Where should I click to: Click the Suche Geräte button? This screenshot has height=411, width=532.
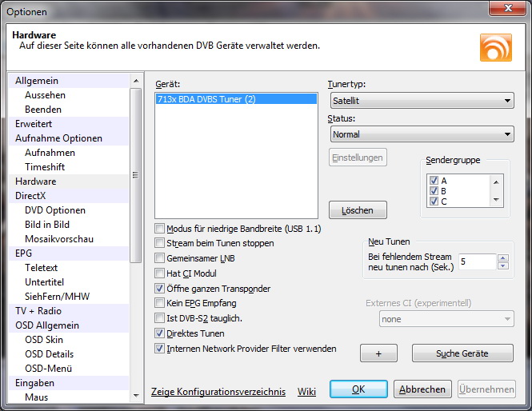pyautogui.click(x=462, y=353)
